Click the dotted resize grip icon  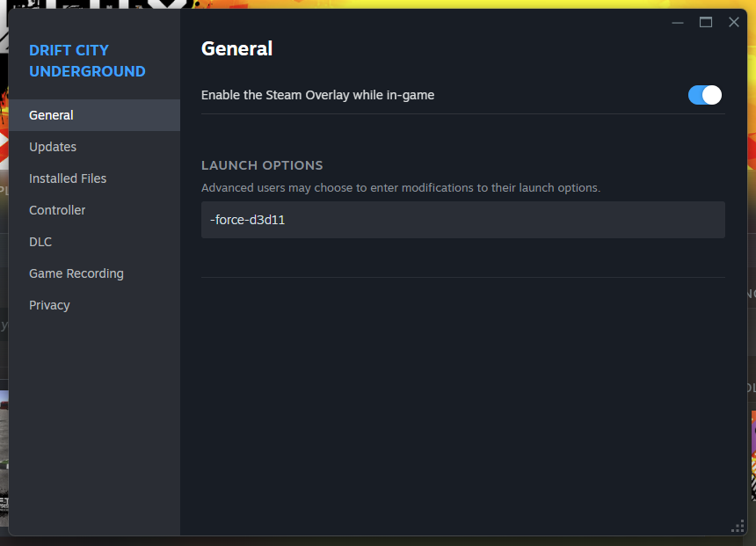(738, 527)
